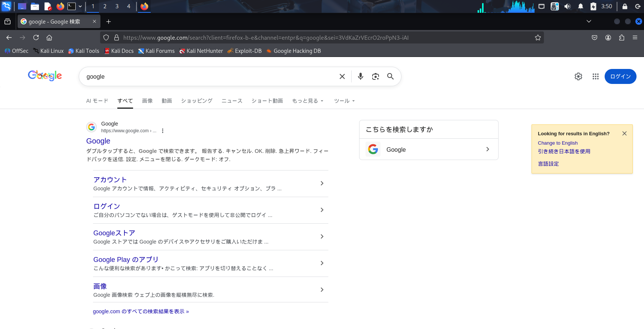Clear the search box text
The height and width of the screenshot is (329, 644).
coord(342,76)
